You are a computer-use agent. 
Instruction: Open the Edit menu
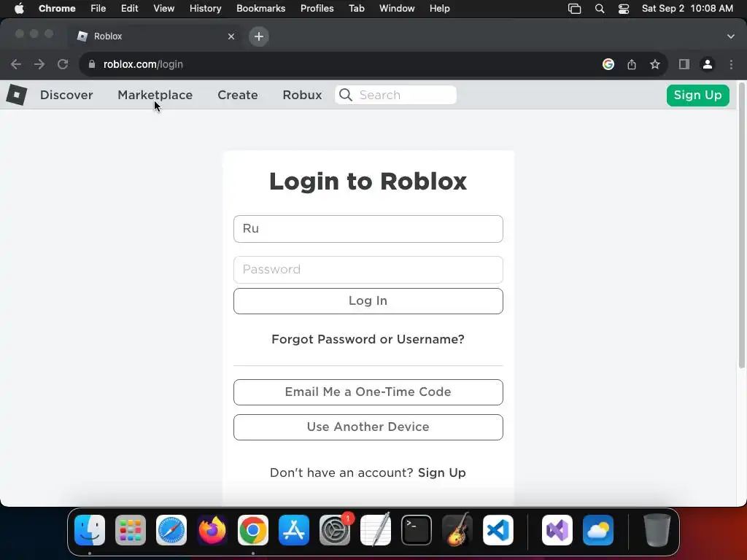130,9
